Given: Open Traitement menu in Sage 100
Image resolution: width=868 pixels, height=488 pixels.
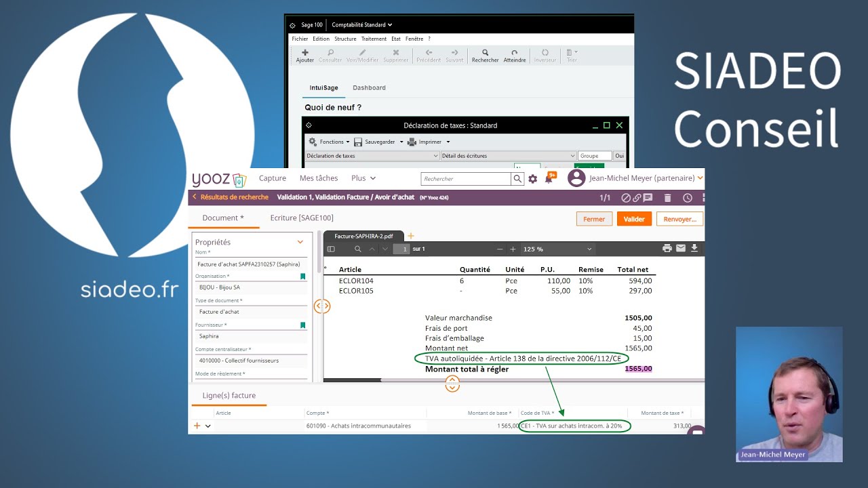Looking at the screenshot, I should [374, 39].
